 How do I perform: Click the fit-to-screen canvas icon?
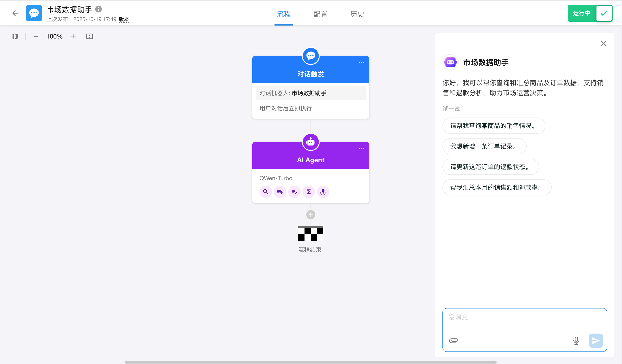click(89, 36)
